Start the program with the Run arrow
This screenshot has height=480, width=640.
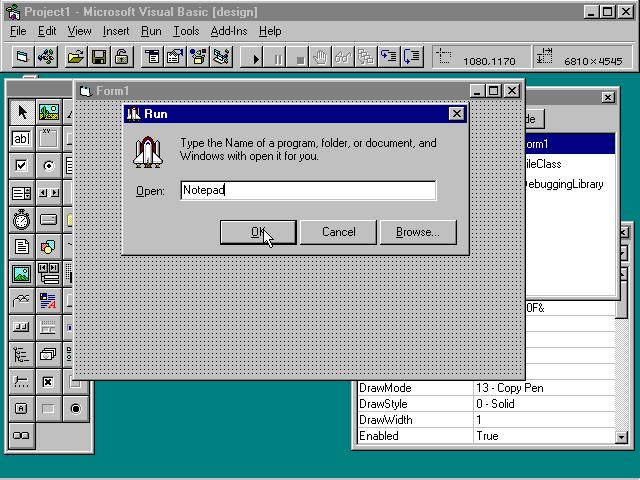pos(257,58)
